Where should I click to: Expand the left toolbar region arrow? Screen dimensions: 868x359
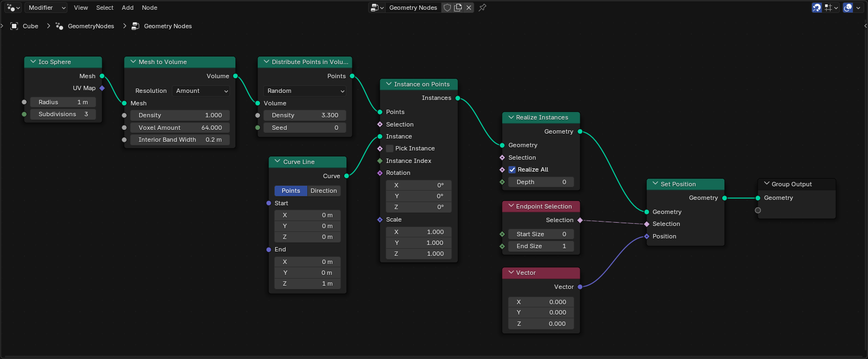tap(2, 26)
